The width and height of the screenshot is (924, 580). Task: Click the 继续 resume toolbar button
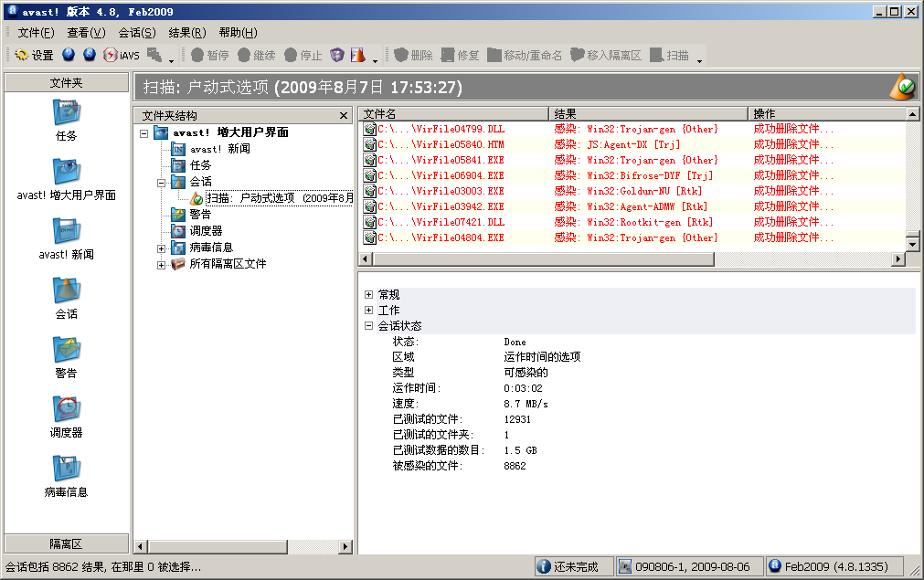pos(256,56)
